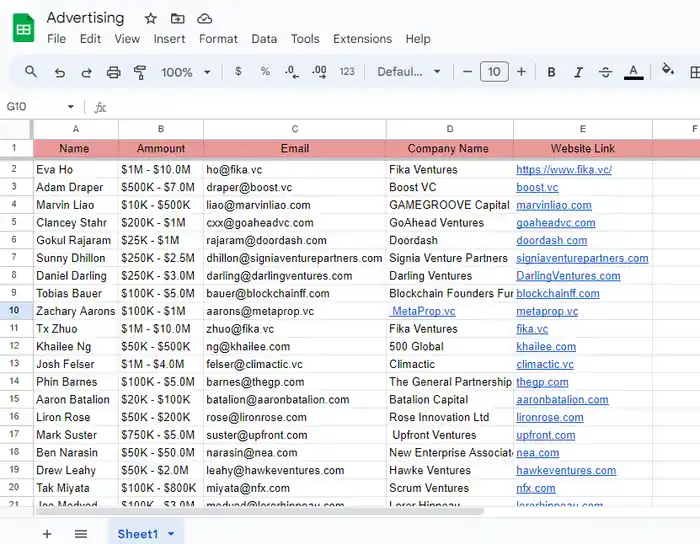Viewport: 700px width, 544px height.
Task: Format as percent
Action: [265, 71]
